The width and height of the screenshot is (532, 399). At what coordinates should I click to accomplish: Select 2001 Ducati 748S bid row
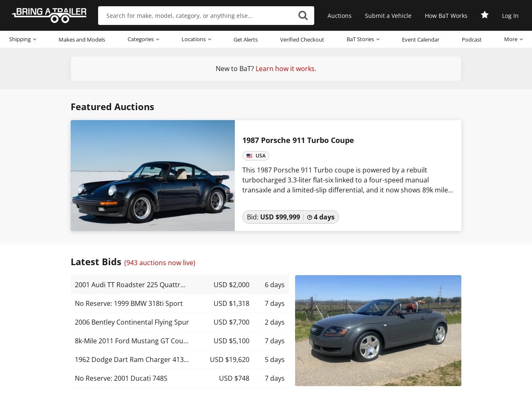tap(180, 378)
